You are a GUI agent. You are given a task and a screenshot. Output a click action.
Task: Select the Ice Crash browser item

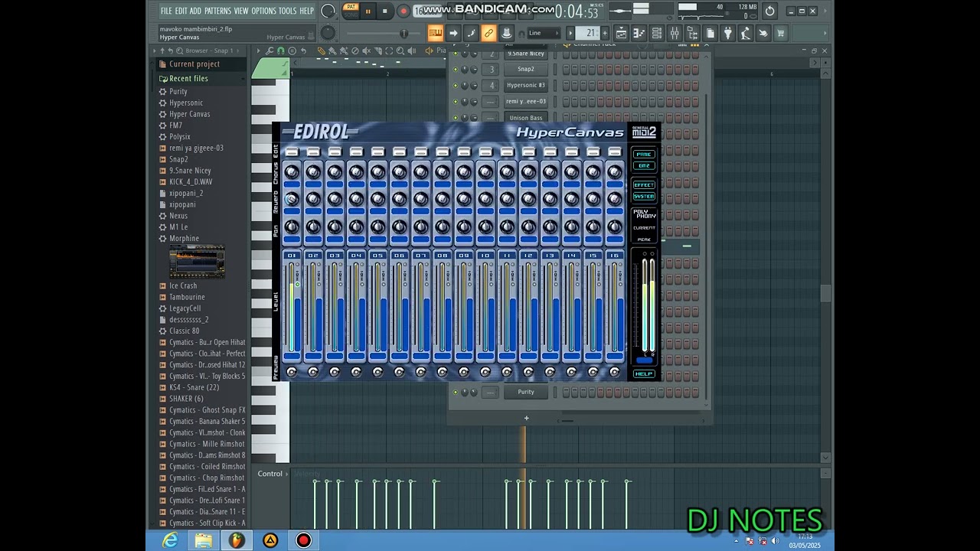point(183,285)
